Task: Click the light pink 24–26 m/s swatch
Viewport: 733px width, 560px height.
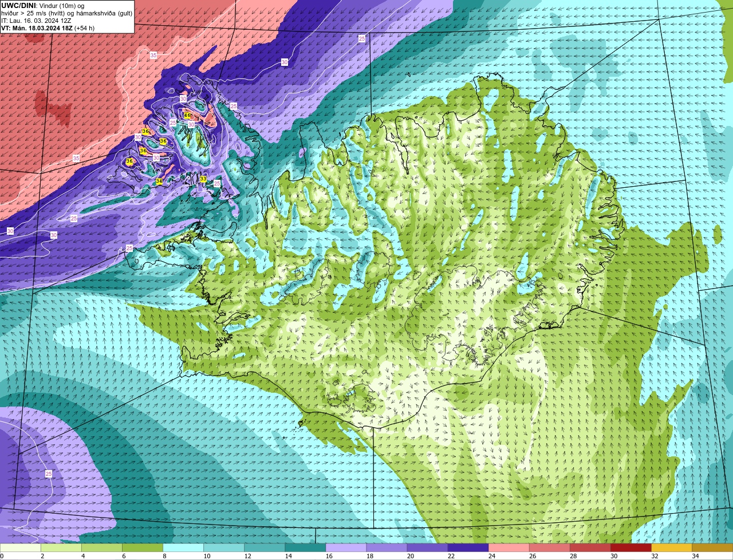Action: [x=509, y=548]
